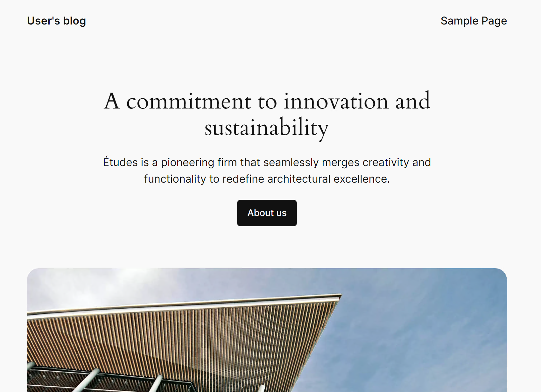This screenshot has height=392, width=541.
Task: Click the word 'commitment' in the heading
Action: coord(189,101)
